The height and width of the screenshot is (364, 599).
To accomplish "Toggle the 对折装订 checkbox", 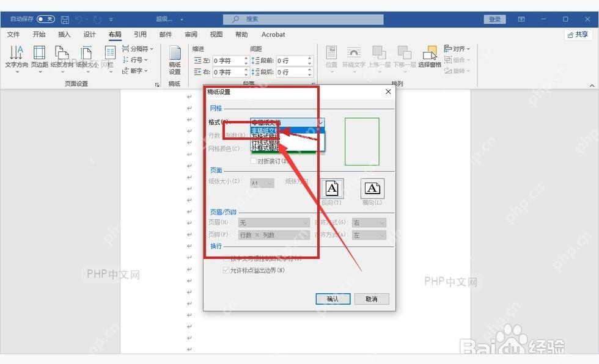I will click(253, 161).
